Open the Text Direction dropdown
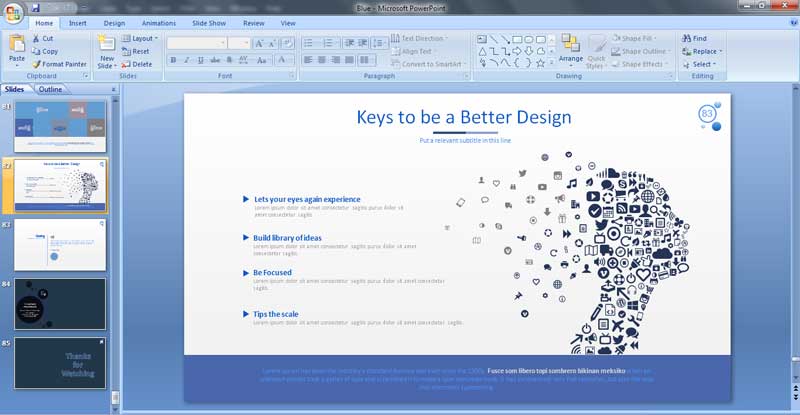The width and height of the screenshot is (800, 415). [419, 38]
